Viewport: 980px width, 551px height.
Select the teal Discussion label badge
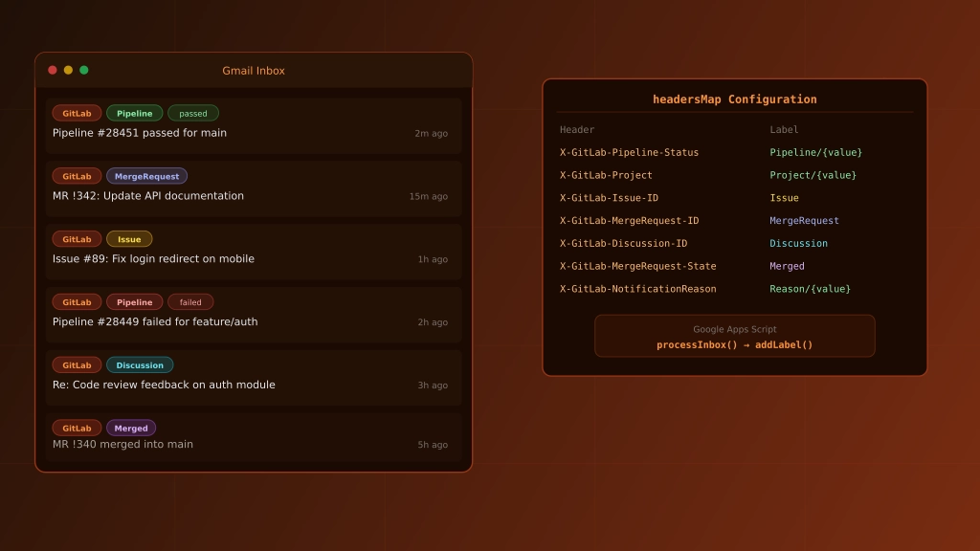pos(140,365)
